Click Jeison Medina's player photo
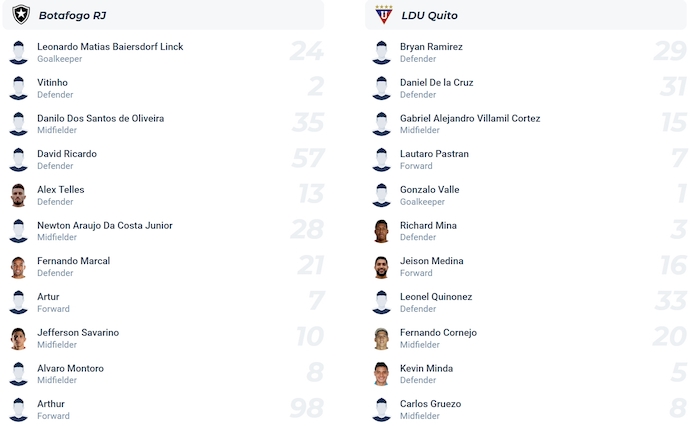The height and width of the screenshot is (426, 690). (381, 267)
